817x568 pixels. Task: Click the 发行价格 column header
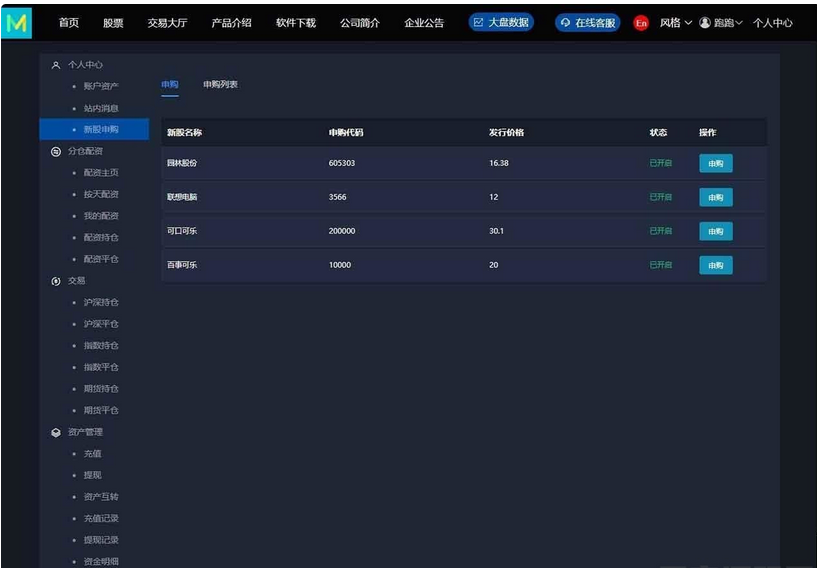click(506, 132)
